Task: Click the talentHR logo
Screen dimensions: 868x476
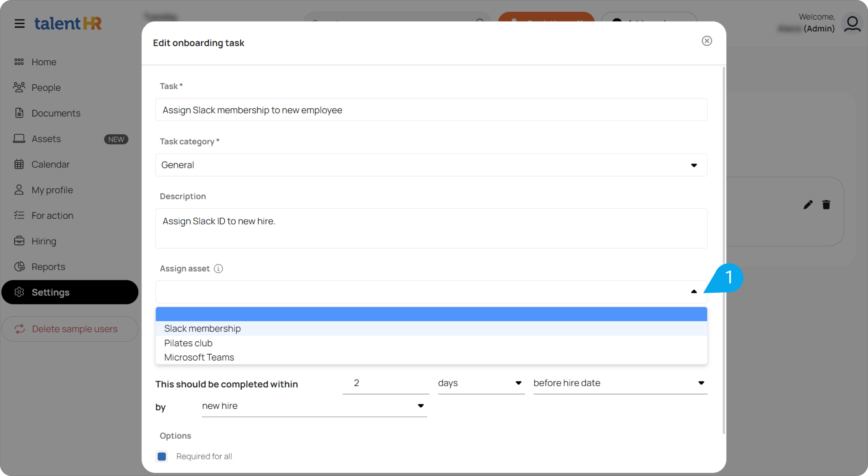Action: [68, 23]
